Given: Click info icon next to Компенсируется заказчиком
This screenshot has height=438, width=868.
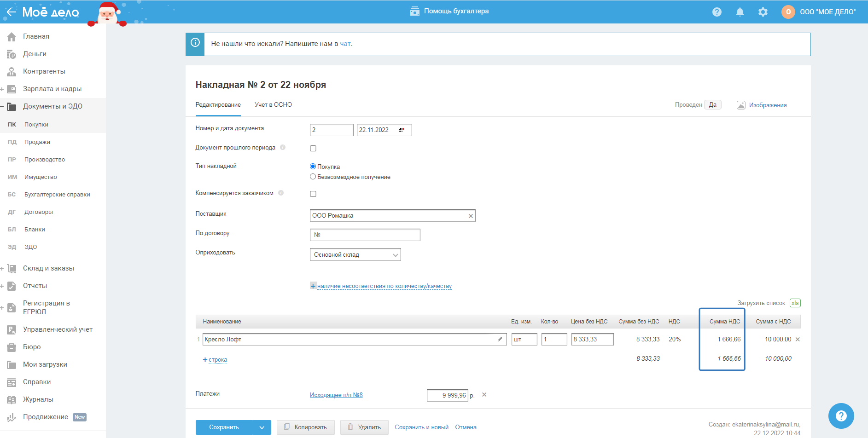Looking at the screenshot, I should pos(281,193).
